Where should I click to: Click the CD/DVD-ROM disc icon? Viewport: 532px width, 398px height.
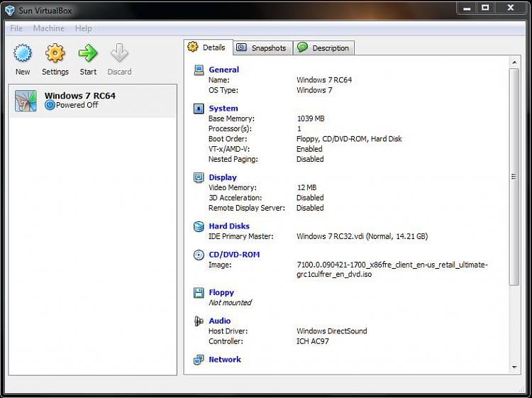coord(199,255)
